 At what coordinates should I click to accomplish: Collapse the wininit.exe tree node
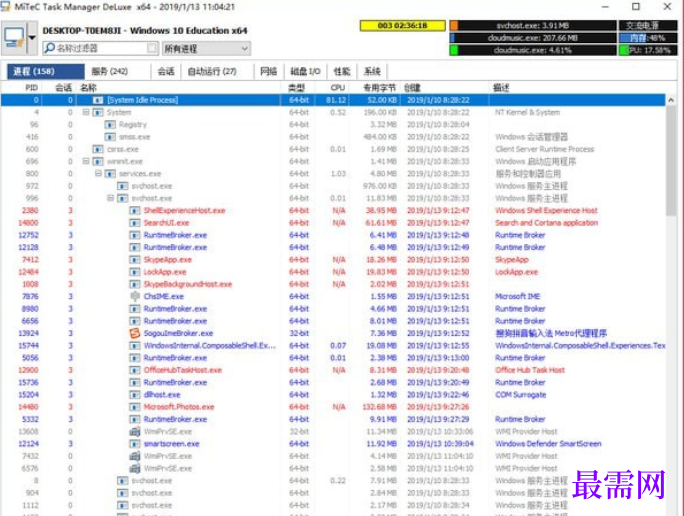(x=86, y=161)
